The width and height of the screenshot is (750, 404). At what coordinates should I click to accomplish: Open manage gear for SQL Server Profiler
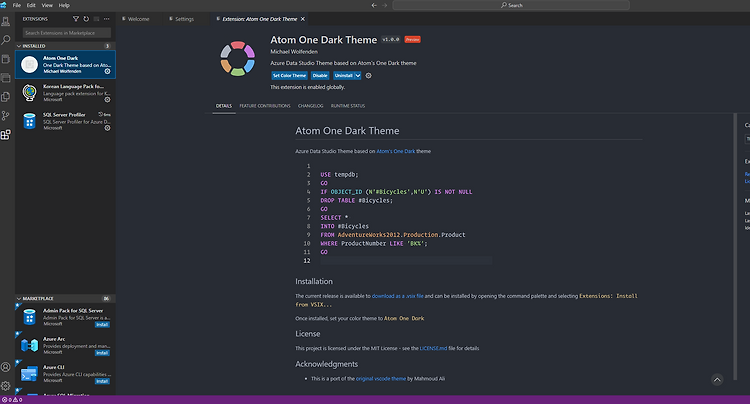tap(108, 128)
